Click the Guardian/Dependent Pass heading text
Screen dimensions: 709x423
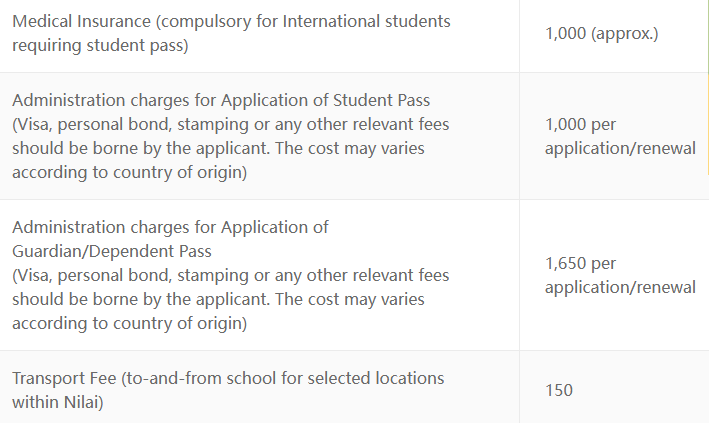coord(112,251)
